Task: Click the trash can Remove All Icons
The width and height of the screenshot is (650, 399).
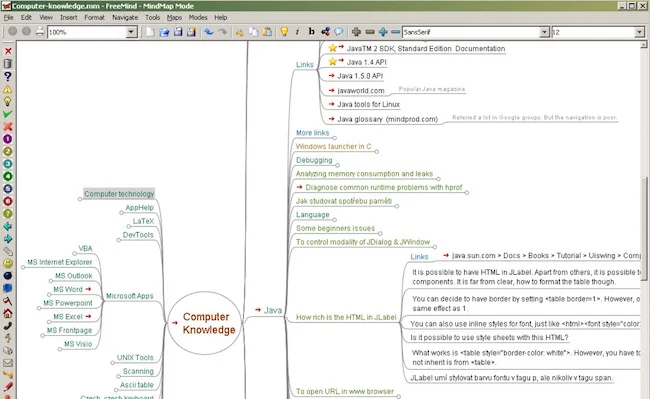Action: click(x=7, y=63)
